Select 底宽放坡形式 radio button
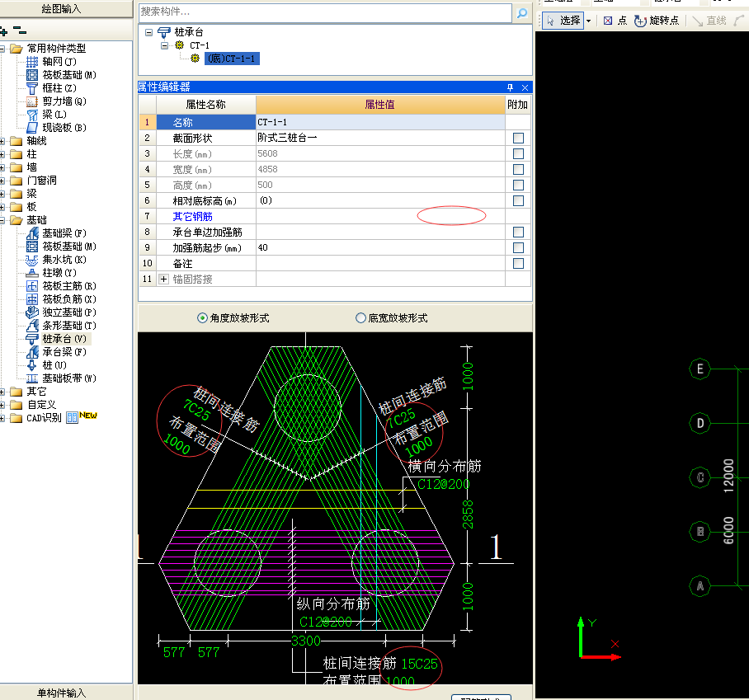 click(360, 318)
